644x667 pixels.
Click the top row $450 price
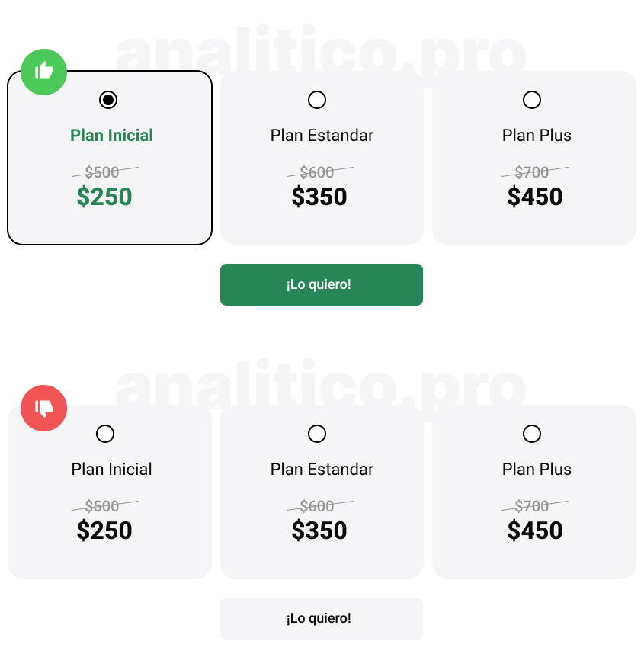[535, 197]
